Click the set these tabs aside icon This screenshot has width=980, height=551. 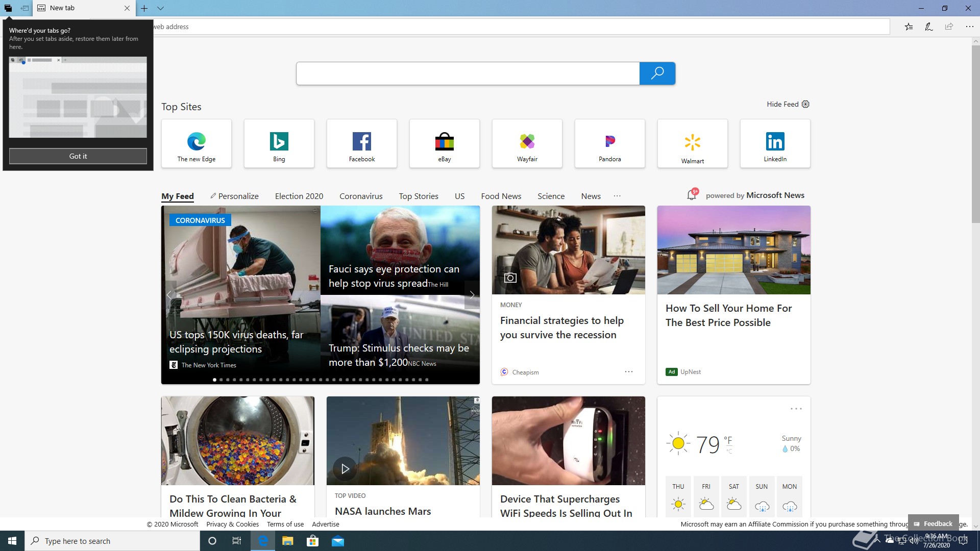24,8
